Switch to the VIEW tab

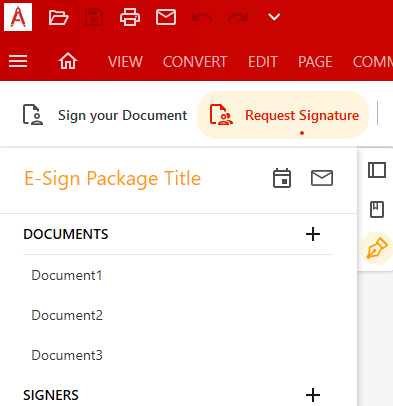point(125,62)
